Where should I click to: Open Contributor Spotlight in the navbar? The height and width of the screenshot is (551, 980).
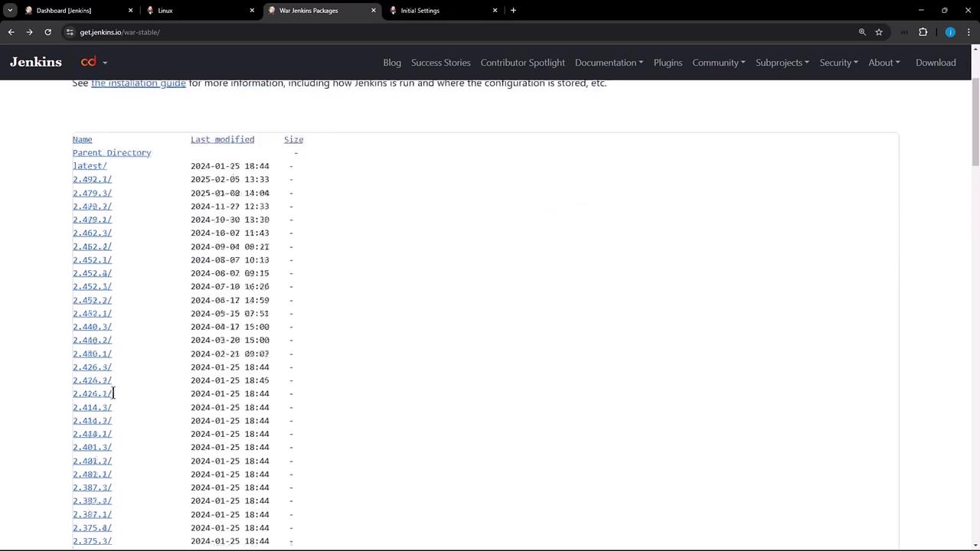pos(523,63)
